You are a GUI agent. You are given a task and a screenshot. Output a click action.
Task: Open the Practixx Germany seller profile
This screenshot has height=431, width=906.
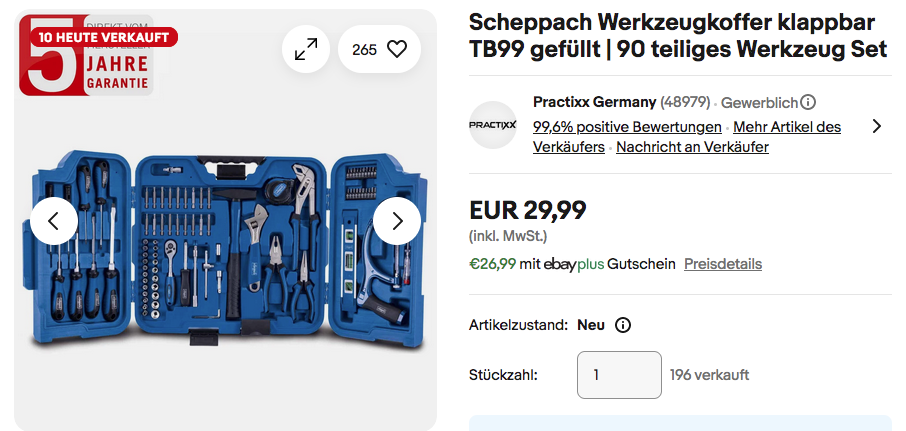(595, 102)
